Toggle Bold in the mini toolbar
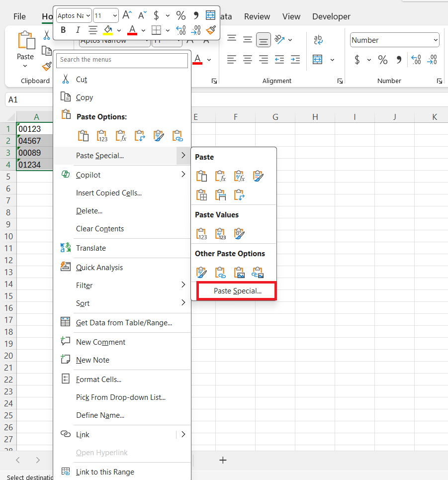Viewport: 448px width, 480px height. coord(63,30)
